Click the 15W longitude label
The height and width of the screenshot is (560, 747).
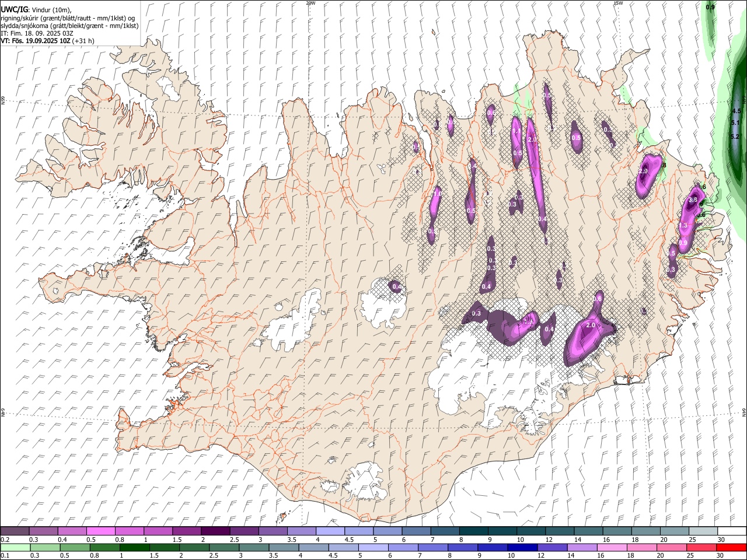[618, 3]
